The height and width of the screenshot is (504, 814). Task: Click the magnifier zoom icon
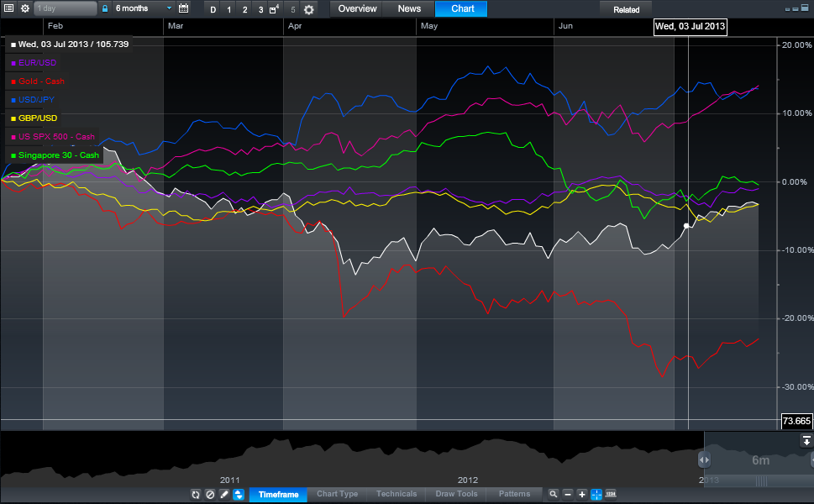click(553, 495)
